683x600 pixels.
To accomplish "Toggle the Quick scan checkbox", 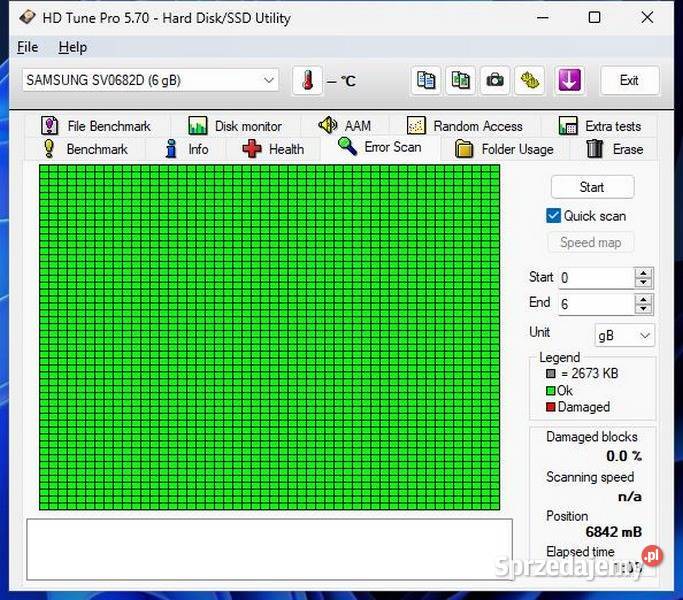I will pyautogui.click(x=553, y=216).
